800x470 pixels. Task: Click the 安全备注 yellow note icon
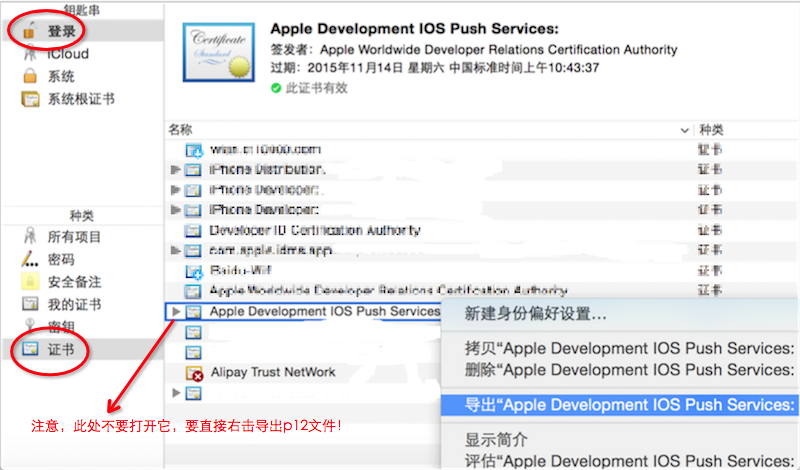pyautogui.click(x=30, y=281)
